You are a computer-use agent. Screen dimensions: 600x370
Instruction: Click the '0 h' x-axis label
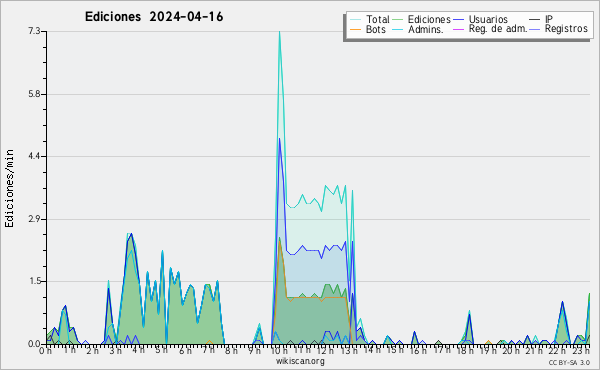click(x=45, y=351)
